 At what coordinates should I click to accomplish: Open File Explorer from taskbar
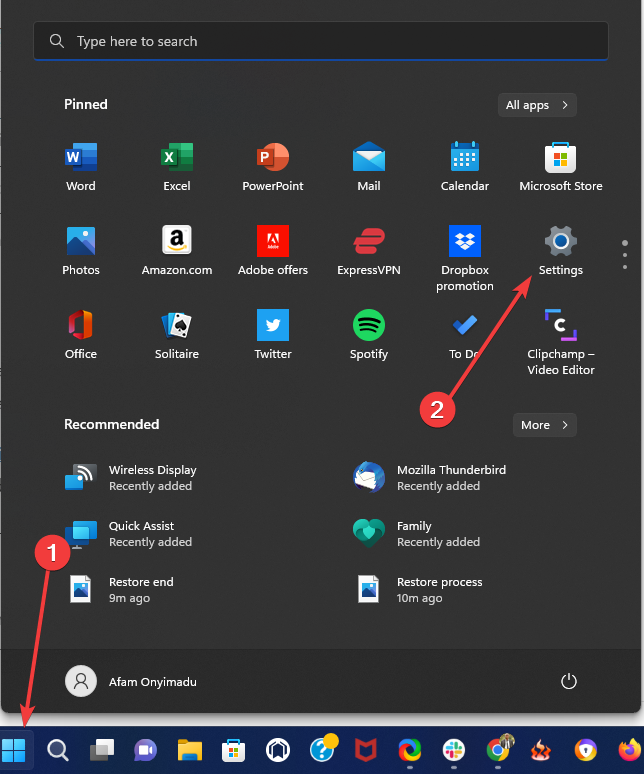[190, 750]
